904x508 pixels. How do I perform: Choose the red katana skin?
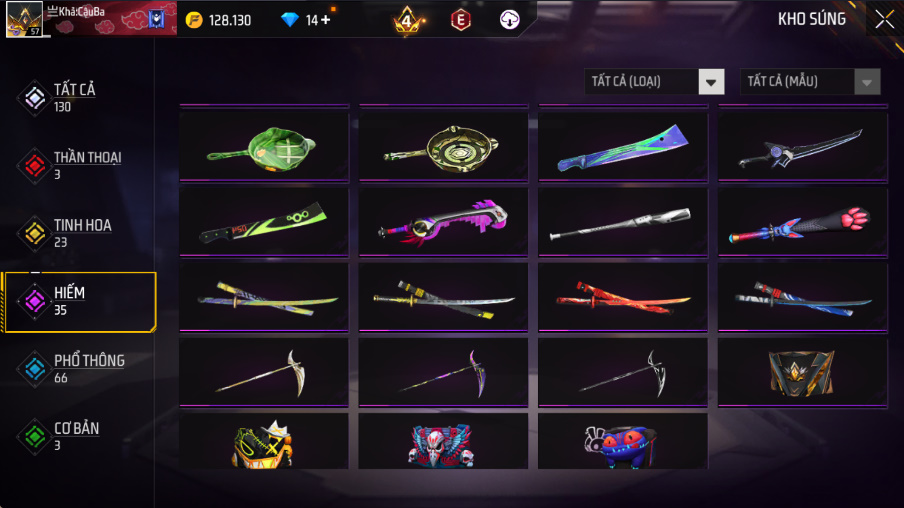(623, 298)
